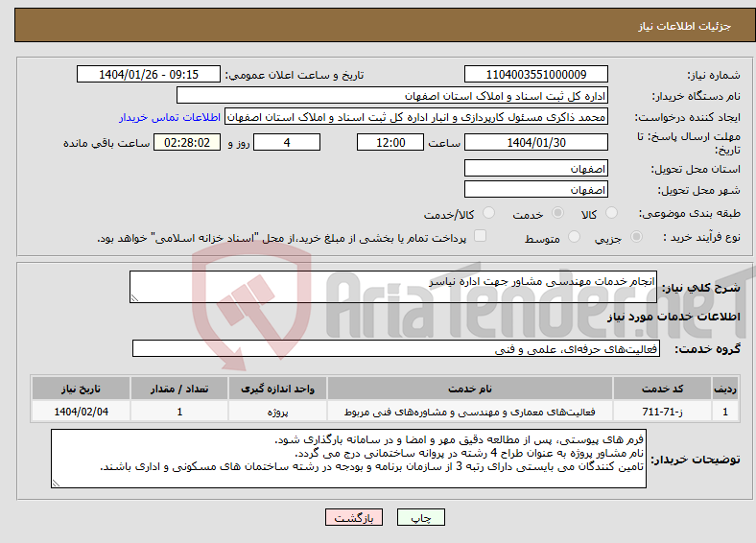Select the متوسط purchase type radio
The image size is (756, 543).
pos(574,237)
